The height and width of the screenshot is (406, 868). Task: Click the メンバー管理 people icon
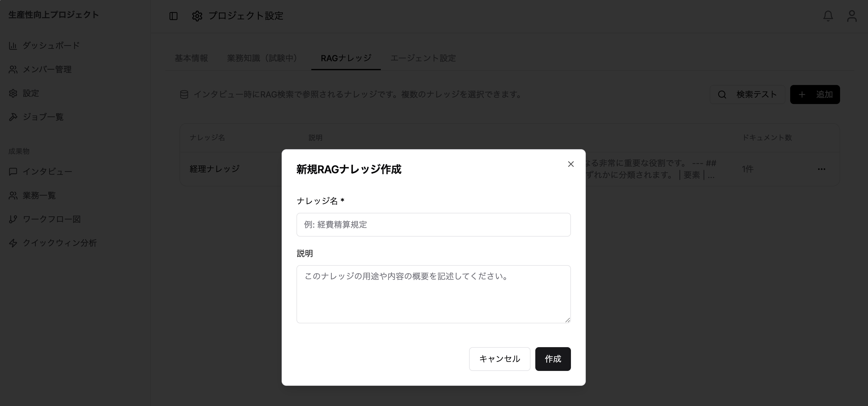pyautogui.click(x=13, y=70)
